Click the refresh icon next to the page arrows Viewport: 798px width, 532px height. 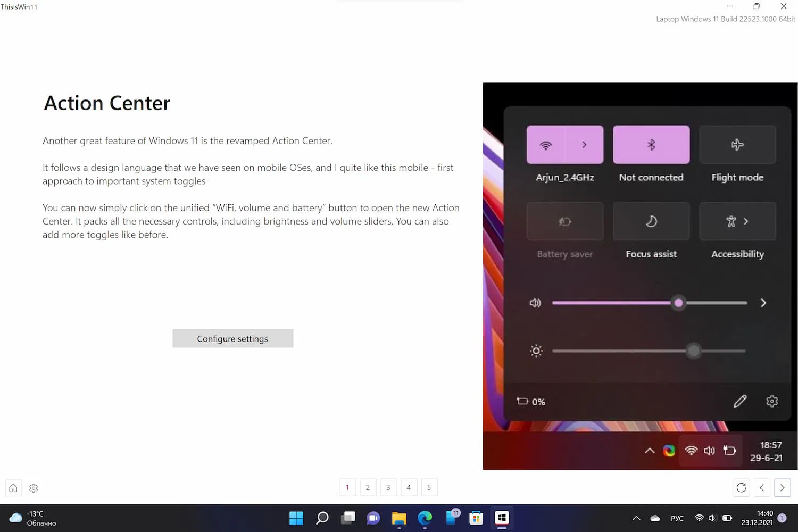pos(741,487)
